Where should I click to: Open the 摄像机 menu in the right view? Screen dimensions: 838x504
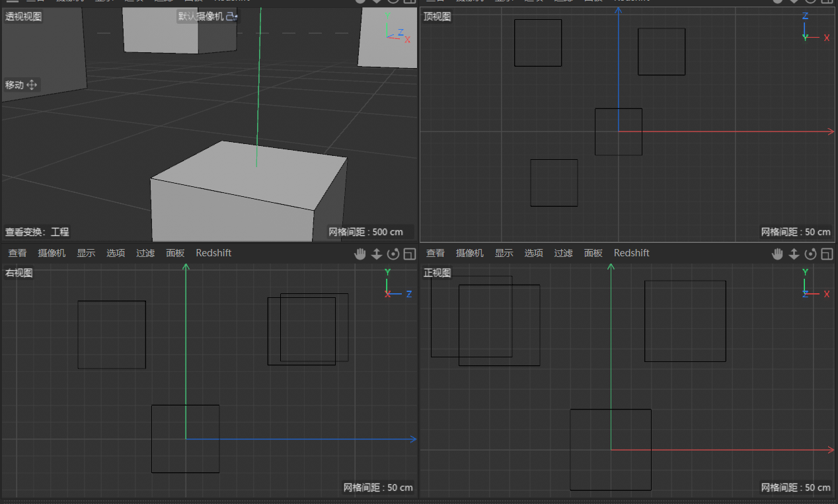pyautogui.click(x=52, y=253)
